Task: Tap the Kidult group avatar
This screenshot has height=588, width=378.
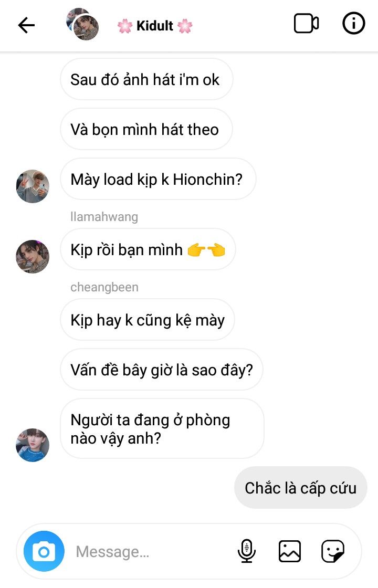Action: pyautogui.click(x=83, y=25)
